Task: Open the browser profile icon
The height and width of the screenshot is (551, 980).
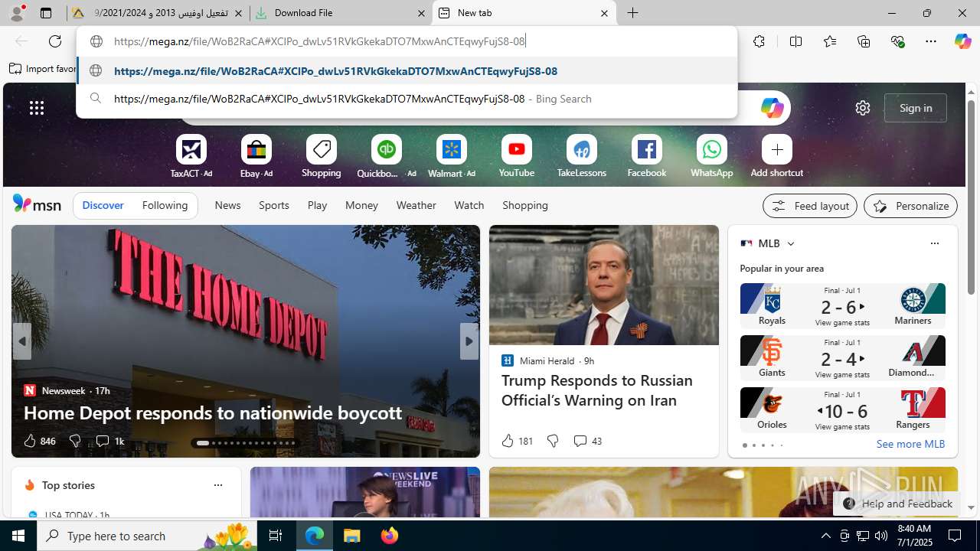Action: pos(17,12)
